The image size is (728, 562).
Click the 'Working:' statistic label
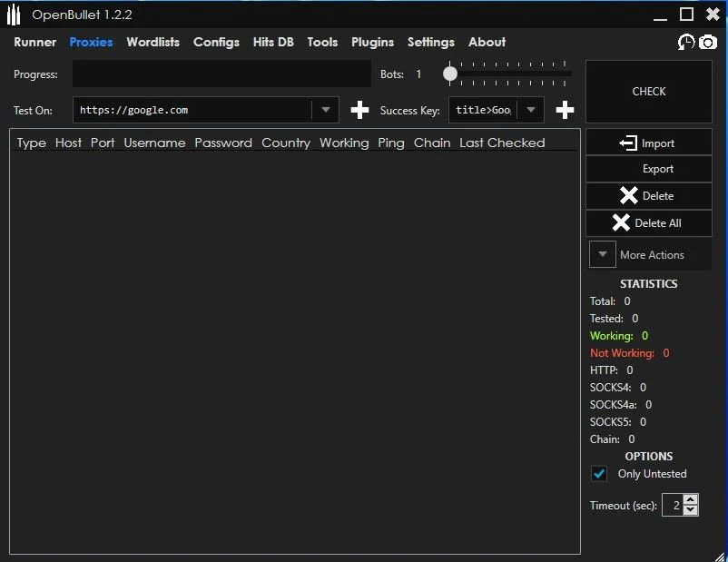point(612,336)
